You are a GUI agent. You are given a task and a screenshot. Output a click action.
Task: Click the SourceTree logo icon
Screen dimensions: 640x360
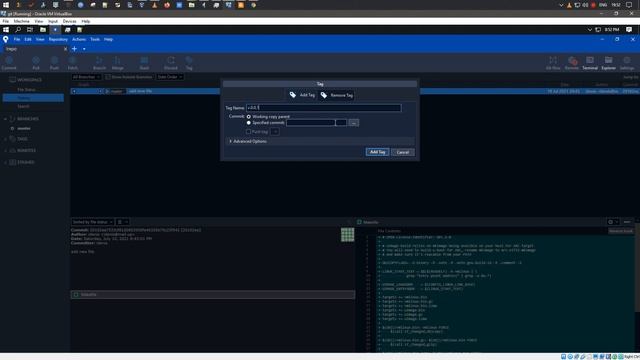(5, 39)
